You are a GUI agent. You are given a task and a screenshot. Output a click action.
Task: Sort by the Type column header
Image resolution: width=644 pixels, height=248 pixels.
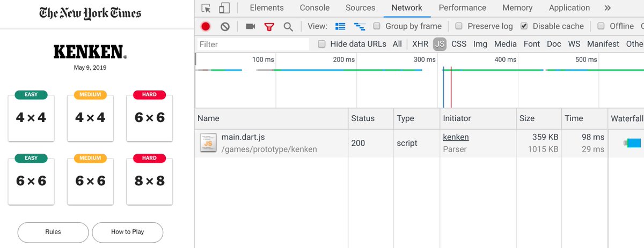(x=416, y=118)
